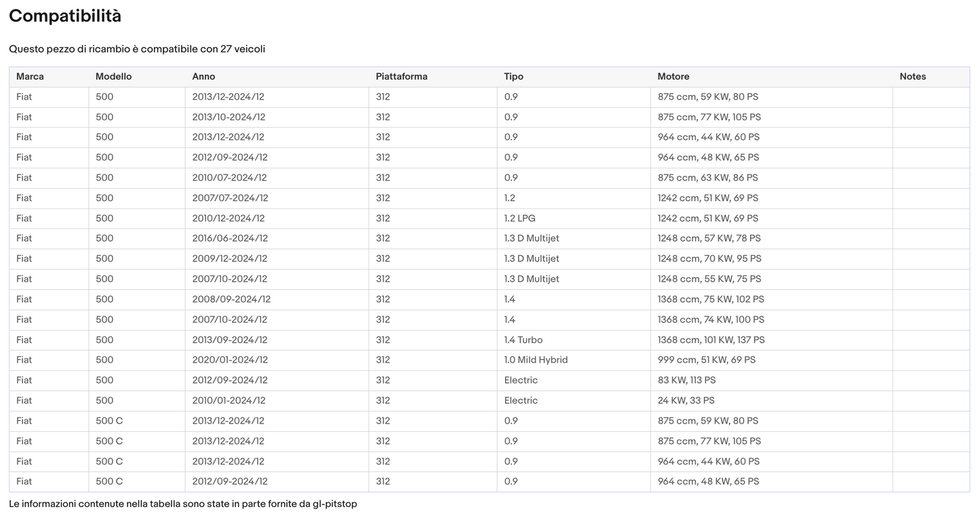Click the 2016/06-2024/12 year cell

pos(230,238)
